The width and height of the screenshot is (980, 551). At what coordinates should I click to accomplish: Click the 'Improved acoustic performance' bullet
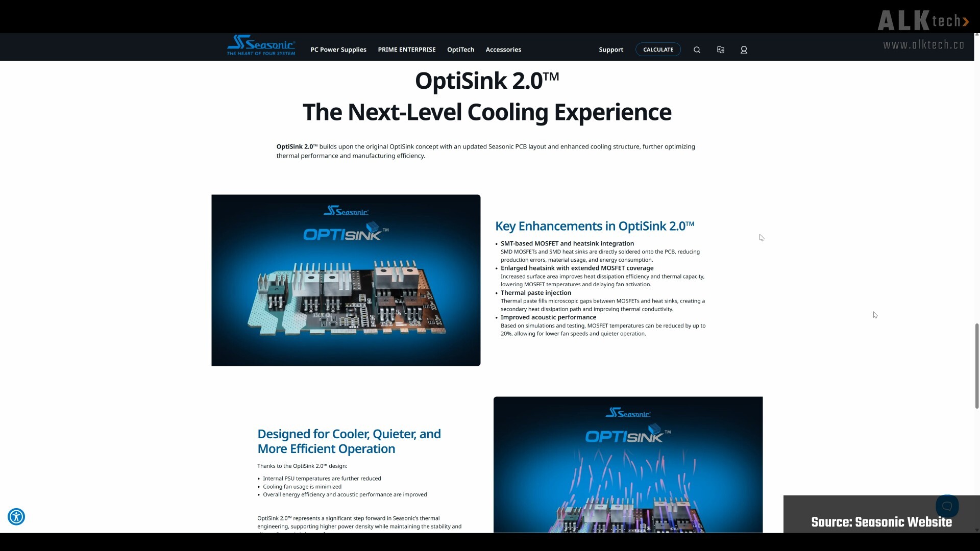click(548, 317)
